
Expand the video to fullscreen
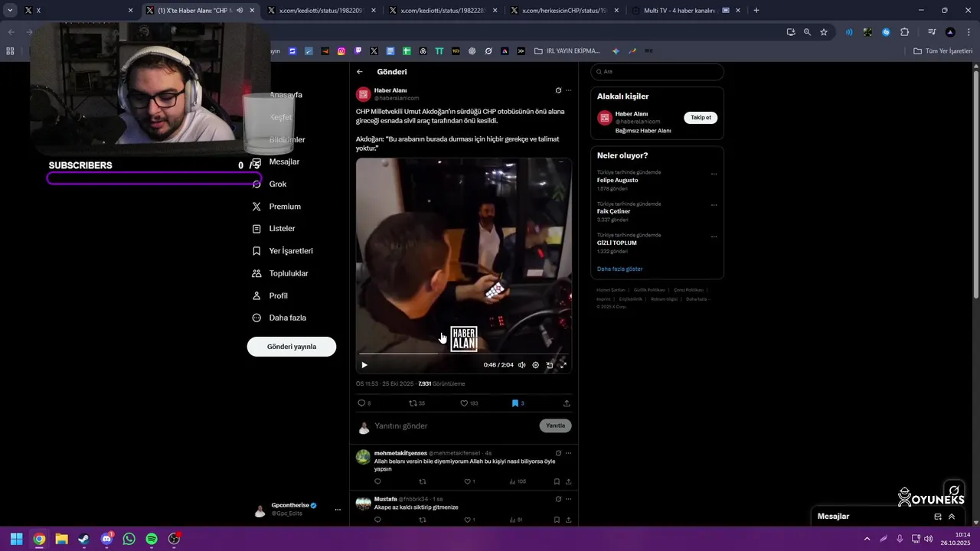click(563, 365)
